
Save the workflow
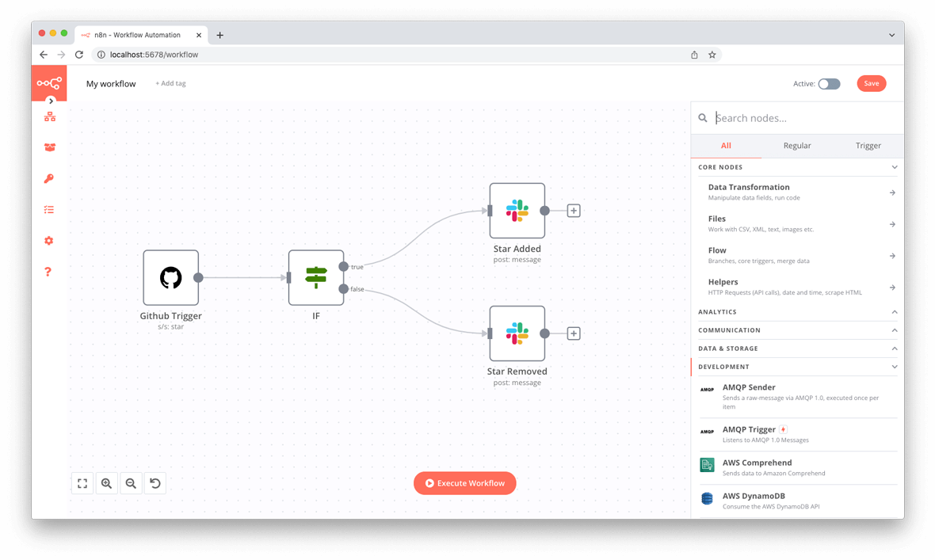(871, 84)
